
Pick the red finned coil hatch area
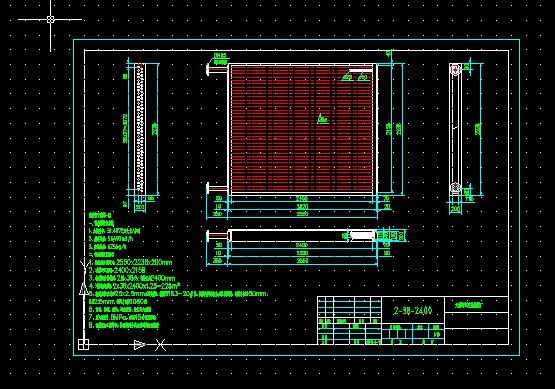tap(302, 128)
